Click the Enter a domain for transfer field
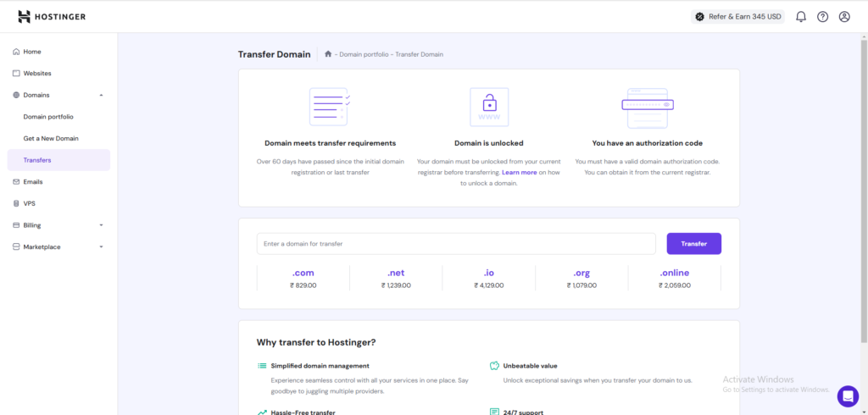868x415 pixels. click(456, 243)
